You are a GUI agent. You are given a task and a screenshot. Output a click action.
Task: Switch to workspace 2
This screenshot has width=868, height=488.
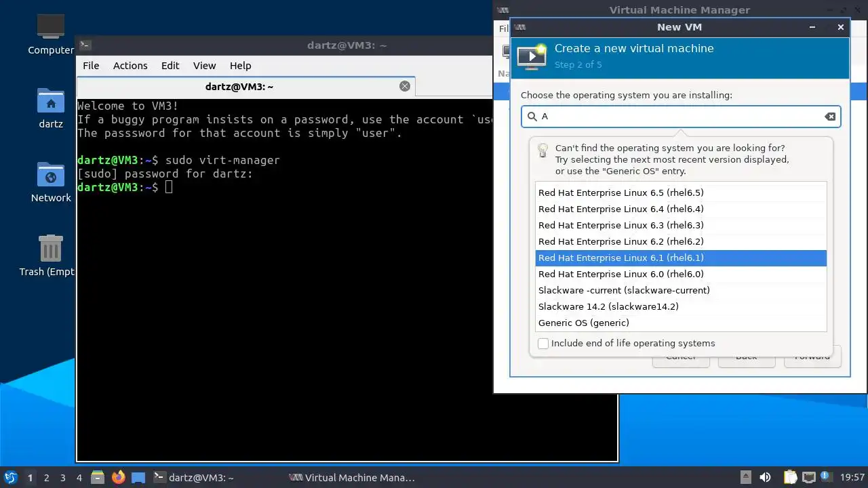(46, 477)
